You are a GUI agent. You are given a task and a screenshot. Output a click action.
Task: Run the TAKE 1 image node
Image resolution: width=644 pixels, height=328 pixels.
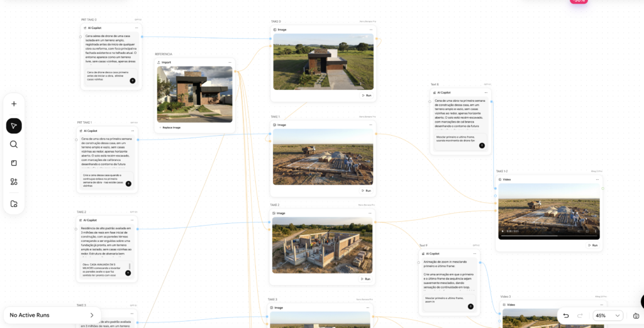[x=366, y=190]
